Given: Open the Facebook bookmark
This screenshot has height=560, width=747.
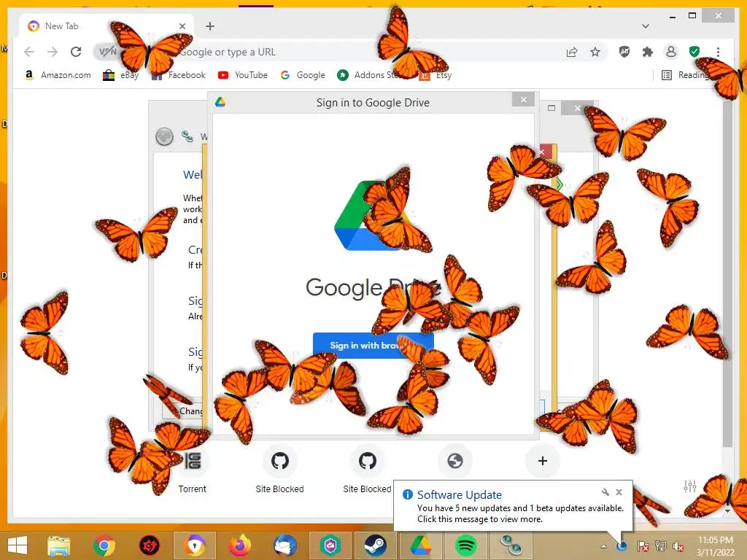Looking at the screenshot, I should (x=179, y=75).
